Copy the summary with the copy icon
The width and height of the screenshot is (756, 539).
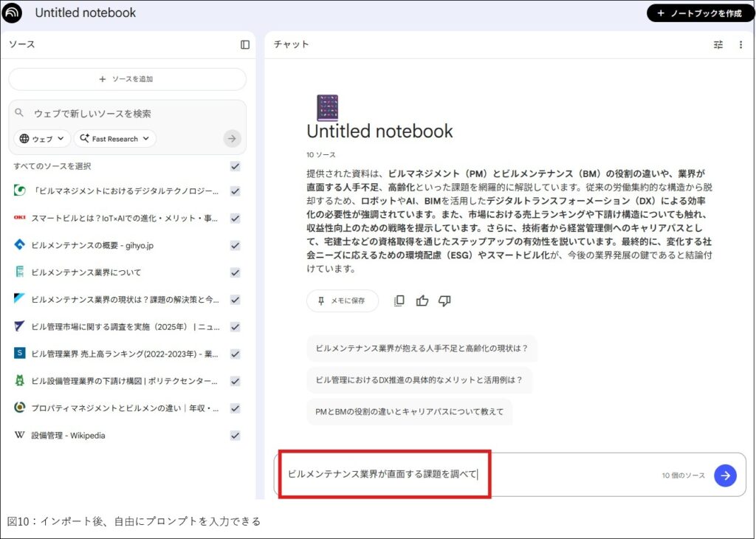coord(399,301)
